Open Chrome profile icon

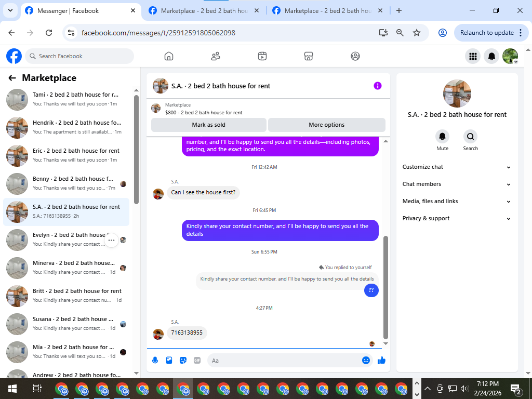(x=443, y=33)
